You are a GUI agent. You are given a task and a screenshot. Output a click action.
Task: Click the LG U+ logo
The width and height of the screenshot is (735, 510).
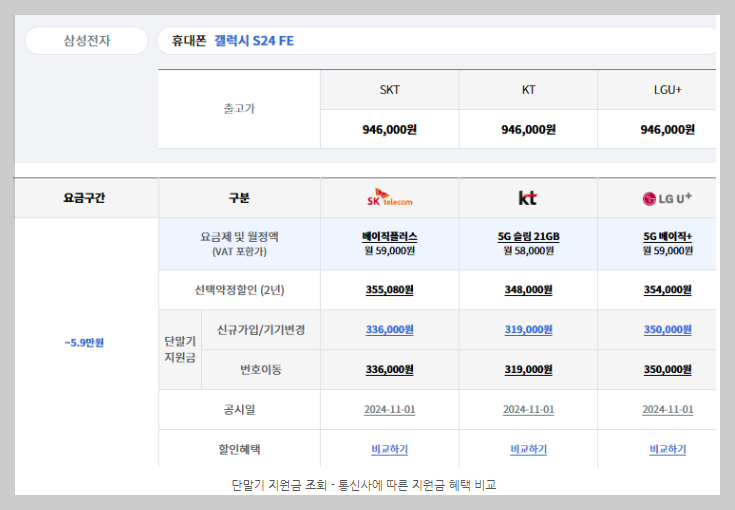click(667, 198)
